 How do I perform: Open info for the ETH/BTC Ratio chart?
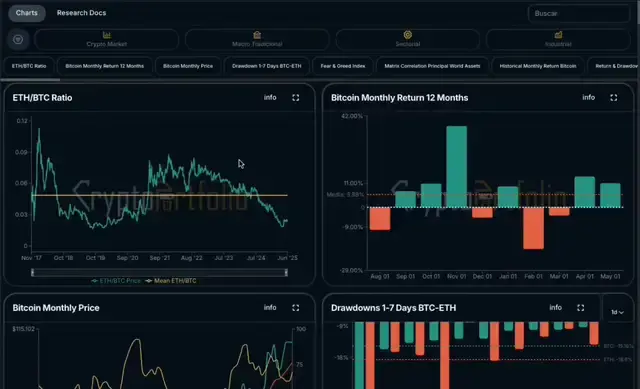[x=270, y=98]
